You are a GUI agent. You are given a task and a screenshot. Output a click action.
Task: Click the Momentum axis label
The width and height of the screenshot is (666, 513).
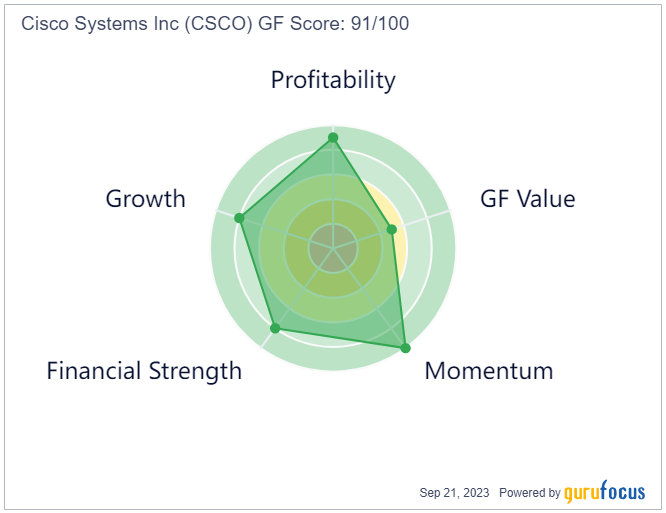tap(489, 371)
